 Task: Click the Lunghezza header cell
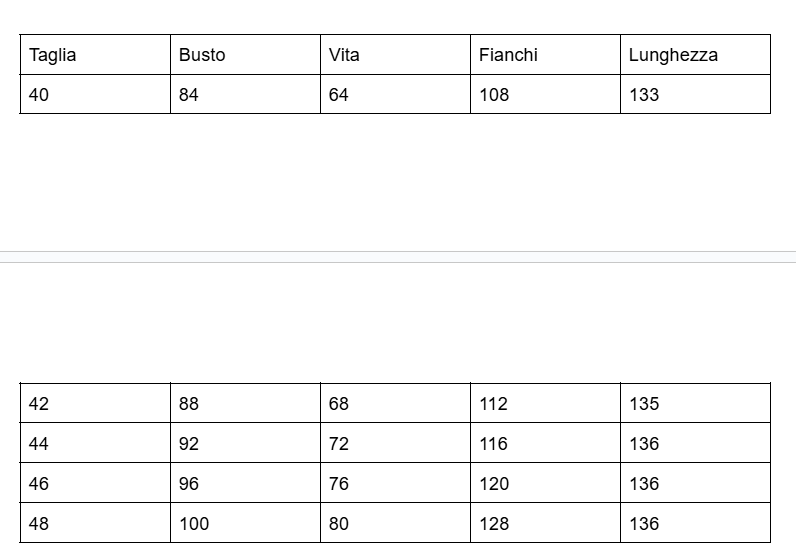pyautogui.click(x=695, y=55)
